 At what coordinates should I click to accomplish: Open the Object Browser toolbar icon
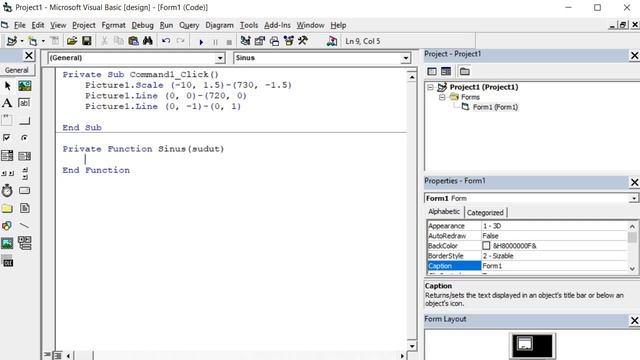coord(289,41)
